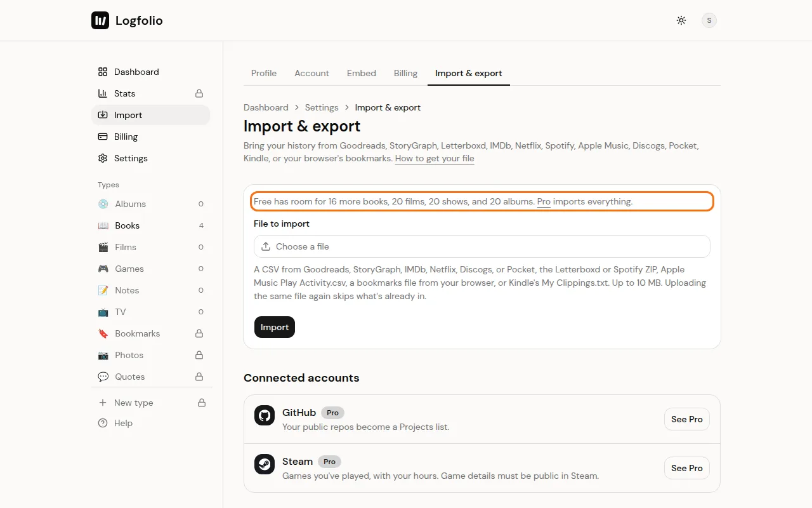The height and width of the screenshot is (508, 812).
Task: Click the lock icon beside Bookmarks
Action: [199, 333]
